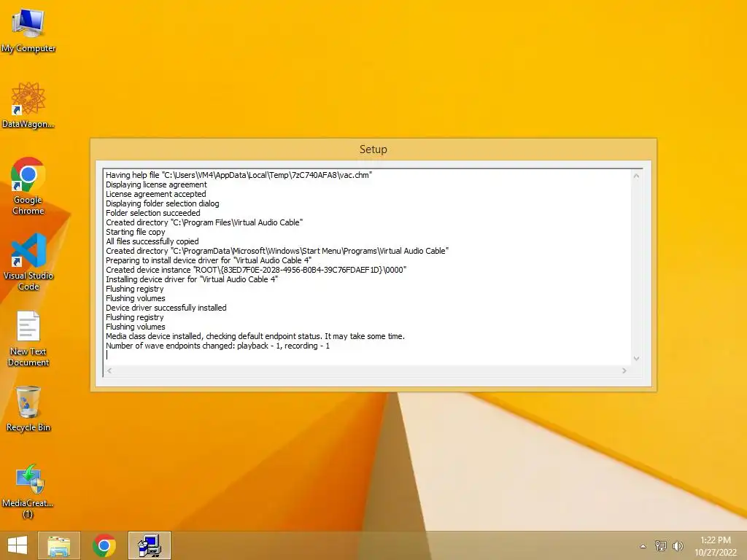Screen dimensions: 747x560
Task: Select the Google Chrome desktop shortcut
Action: [x=28, y=186]
